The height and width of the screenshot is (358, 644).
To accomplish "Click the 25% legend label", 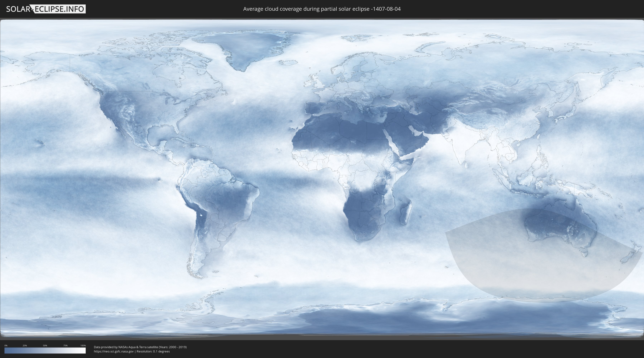I will tap(25, 345).
